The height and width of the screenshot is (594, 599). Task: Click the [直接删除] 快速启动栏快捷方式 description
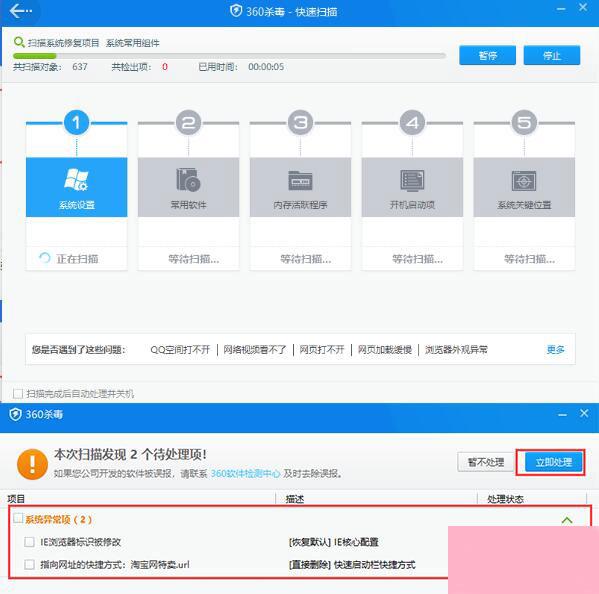click(x=352, y=565)
